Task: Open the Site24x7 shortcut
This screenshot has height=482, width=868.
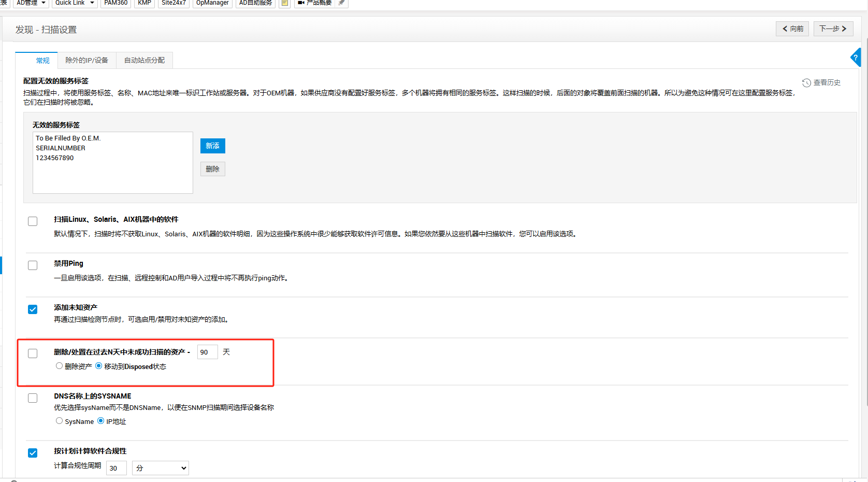Action: coord(173,3)
